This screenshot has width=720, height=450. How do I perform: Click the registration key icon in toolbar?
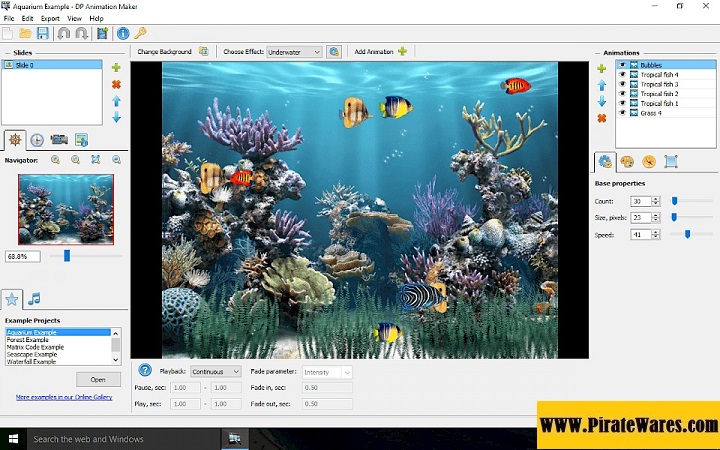coord(141,33)
